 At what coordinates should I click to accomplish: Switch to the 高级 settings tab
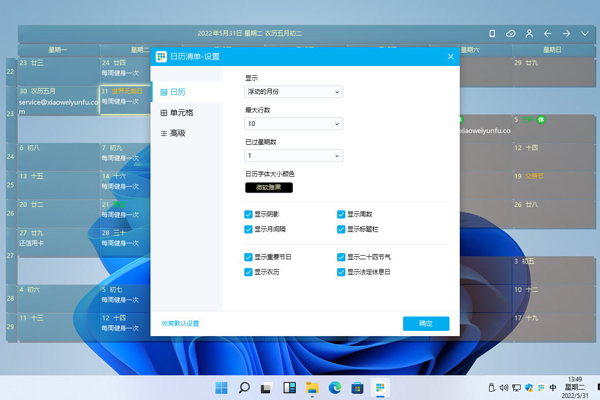click(178, 133)
